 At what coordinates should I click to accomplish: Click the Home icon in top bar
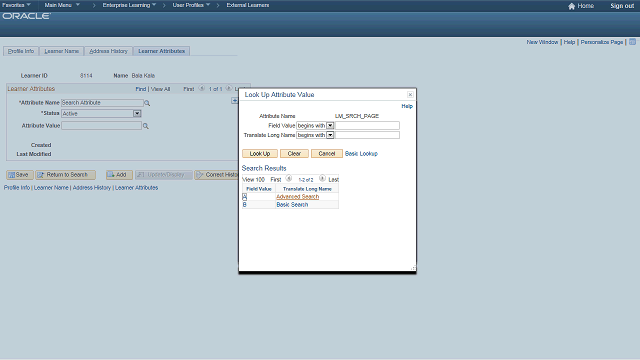(571, 6)
